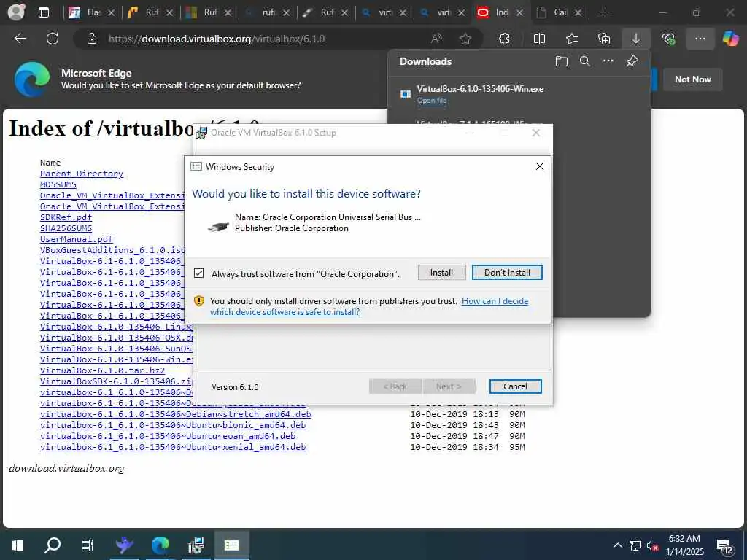Toggle Read aloud icon in address bar

(x=436, y=39)
